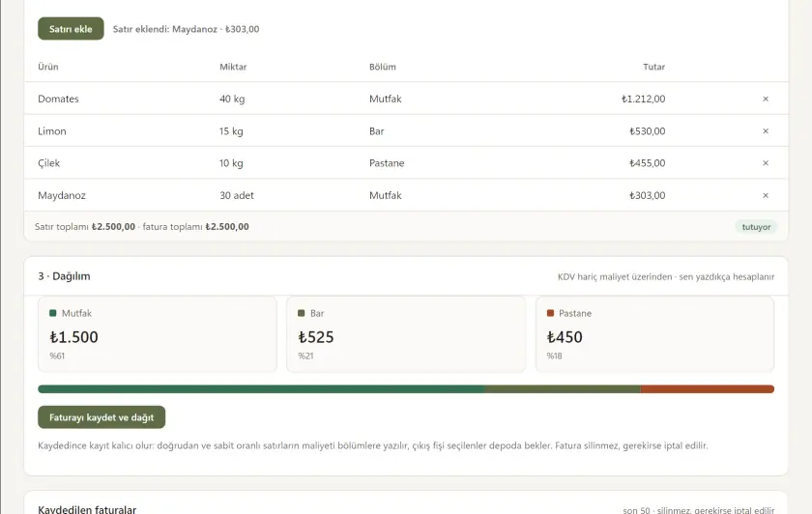This screenshot has height=514, width=812.
Task: Click the %61 percentage label
Action: coord(57,357)
